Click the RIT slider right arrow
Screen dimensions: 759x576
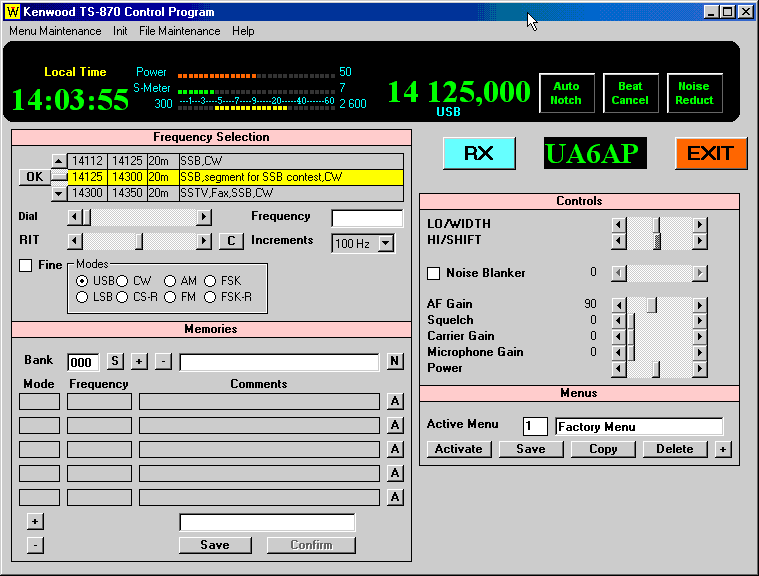point(204,241)
